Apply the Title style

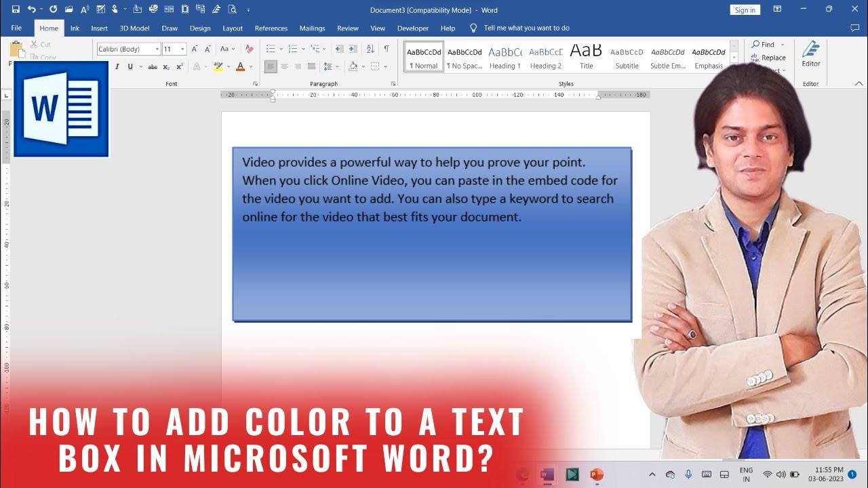[586, 56]
